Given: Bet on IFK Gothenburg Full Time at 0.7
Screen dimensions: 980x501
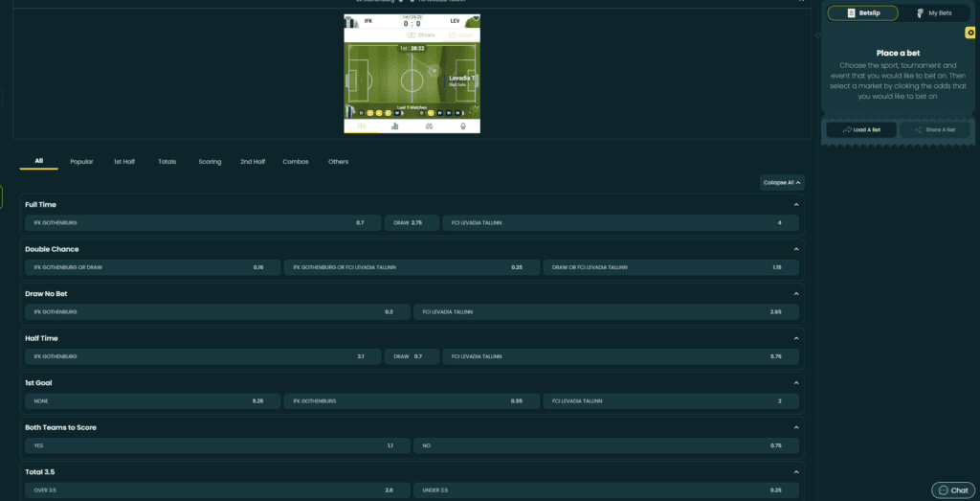Looking at the screenshot, I should point(203,222).
